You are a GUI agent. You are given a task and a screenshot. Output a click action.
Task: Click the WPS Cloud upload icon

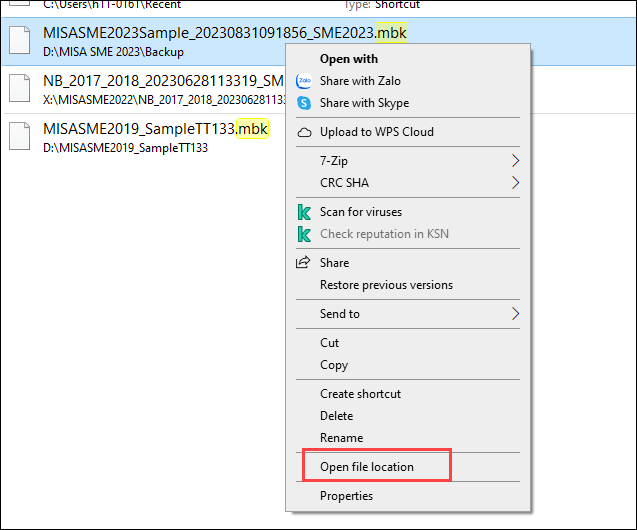coord(304,132)
